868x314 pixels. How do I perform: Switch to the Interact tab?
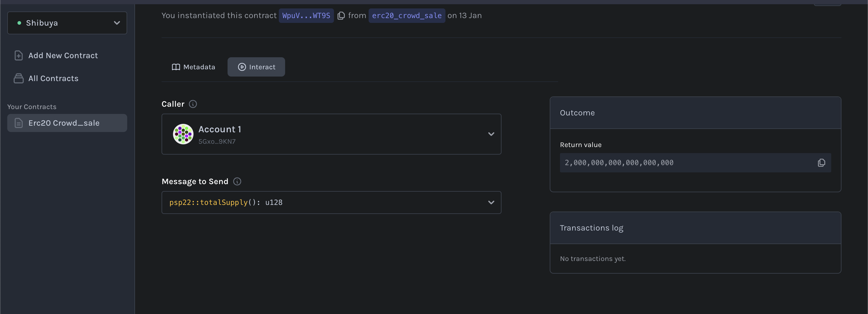(256, 67)
